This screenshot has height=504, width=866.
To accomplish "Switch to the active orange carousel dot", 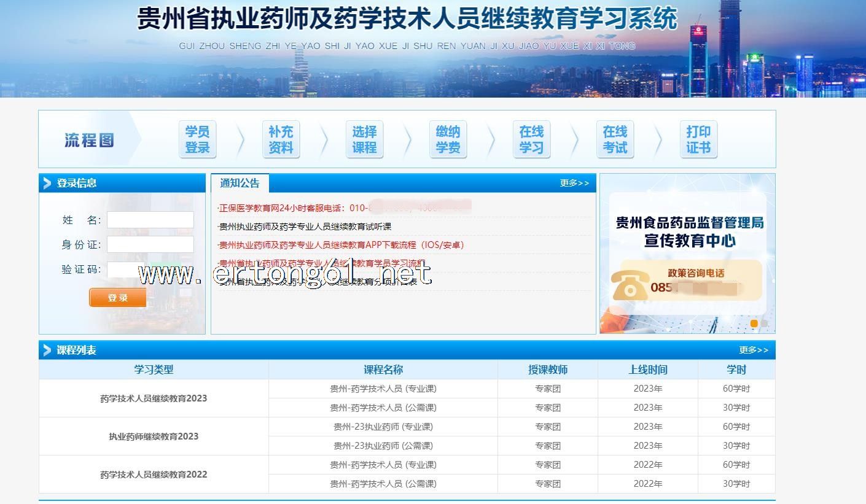I will click(754, 324).
